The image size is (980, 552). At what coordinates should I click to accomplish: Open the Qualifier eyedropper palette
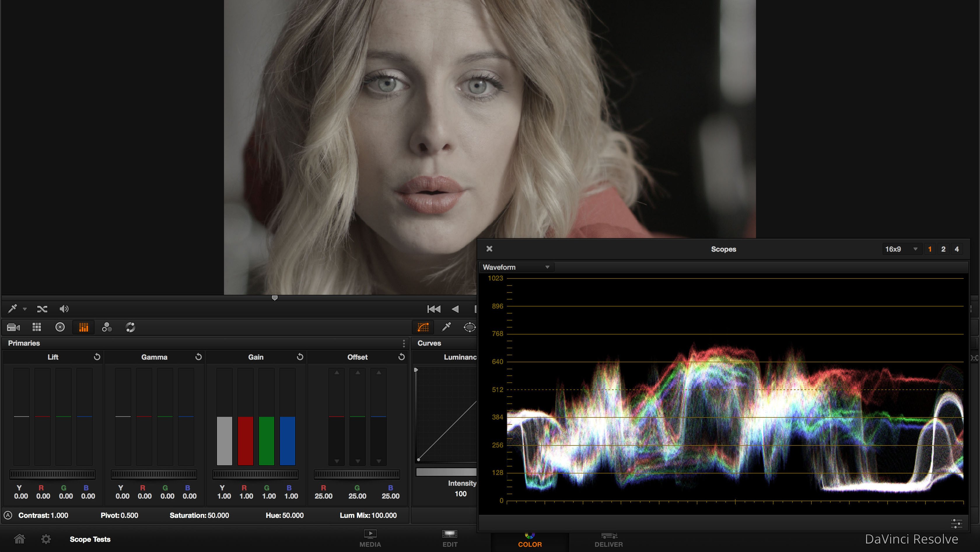[446, 327]
